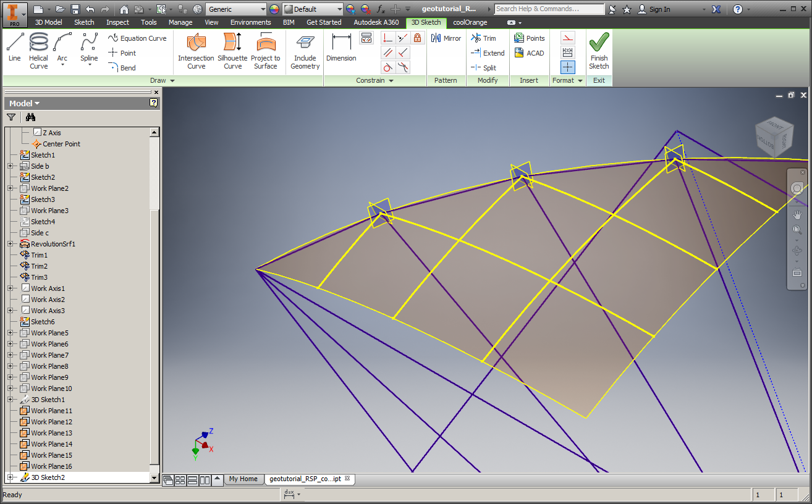This screenshot has height=504, width=812.
Task: Select the Trim tool
Action: (x=483, y=38)
